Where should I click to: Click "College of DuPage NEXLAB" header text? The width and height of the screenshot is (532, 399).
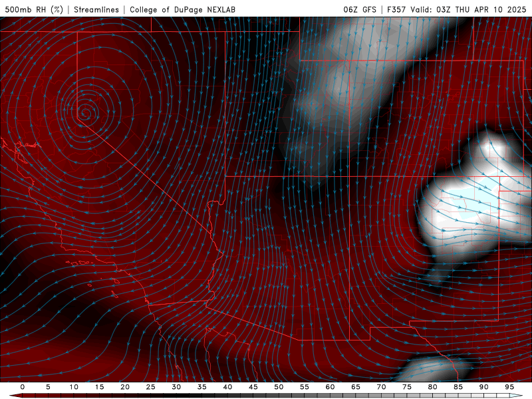point(182,9)
